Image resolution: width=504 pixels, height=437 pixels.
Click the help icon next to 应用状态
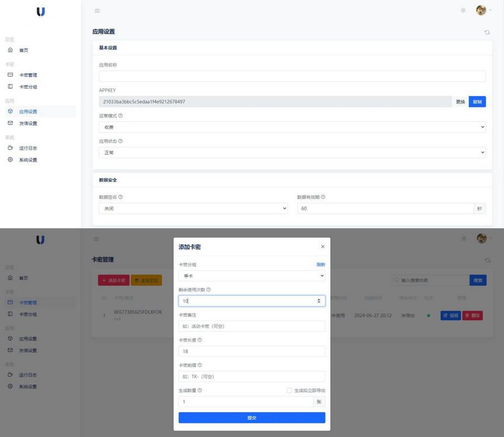click(120, 141)
